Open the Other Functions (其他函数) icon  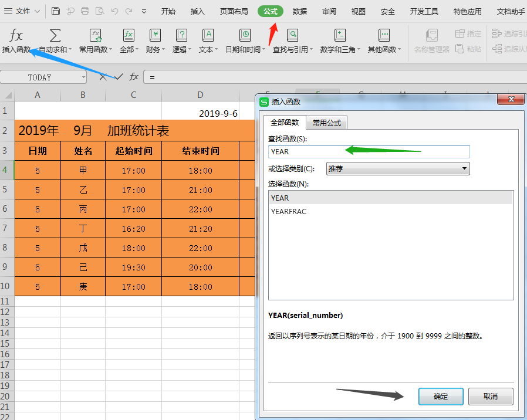pyautogui.click(x=384, y=35)
